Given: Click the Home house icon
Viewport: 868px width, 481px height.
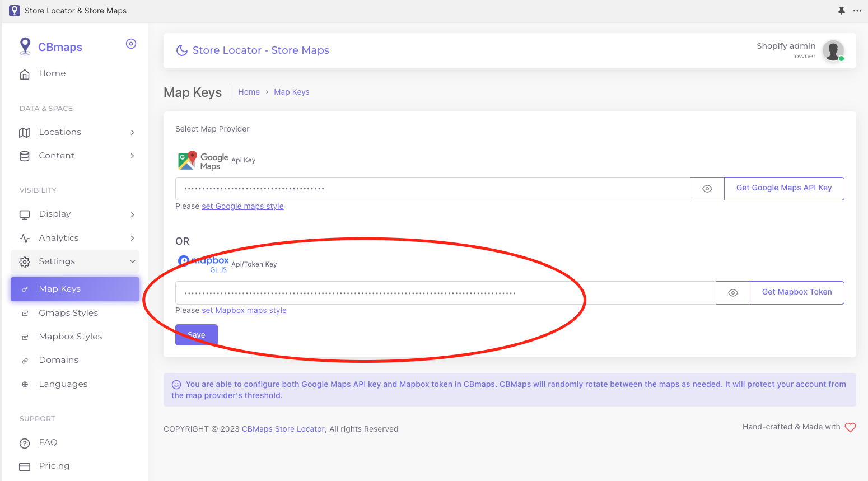Looking at the screenshot, I should [25, 74].
